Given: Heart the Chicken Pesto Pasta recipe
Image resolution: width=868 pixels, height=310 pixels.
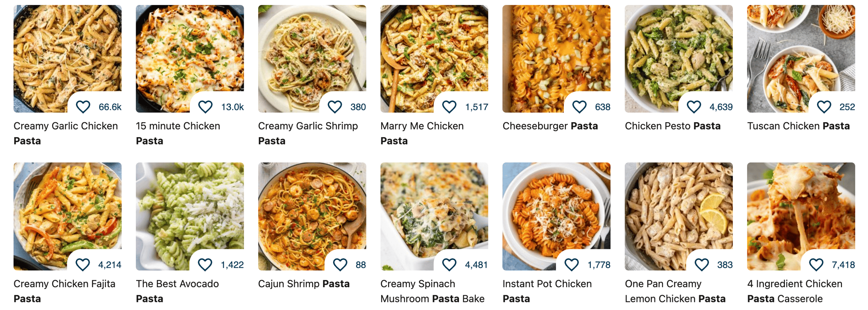Looking at the screenshot, I should click(x=694, y=107).
